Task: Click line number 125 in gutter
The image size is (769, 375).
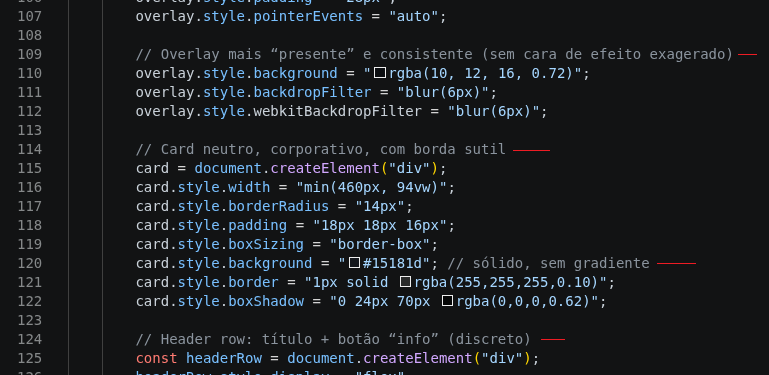Action: click(29, 358)
